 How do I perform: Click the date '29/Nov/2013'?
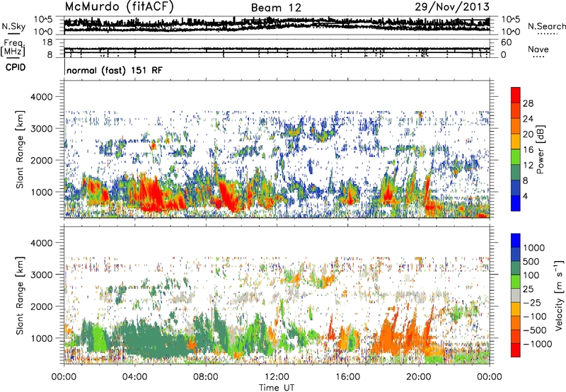(452, 6)
